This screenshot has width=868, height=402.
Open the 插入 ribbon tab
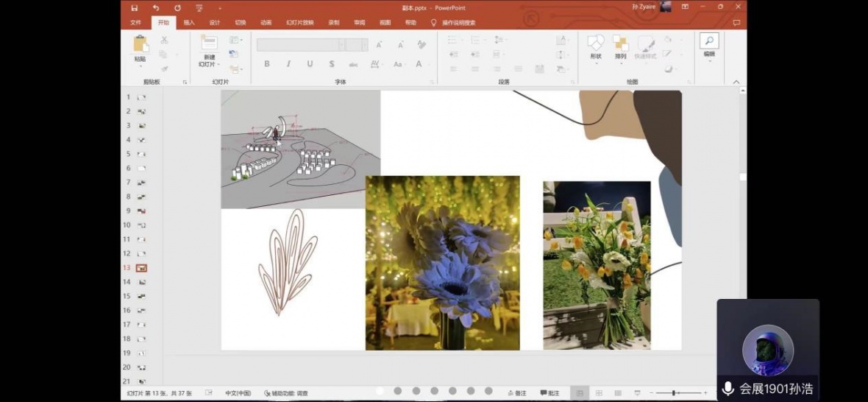click(x=189, y=23)
